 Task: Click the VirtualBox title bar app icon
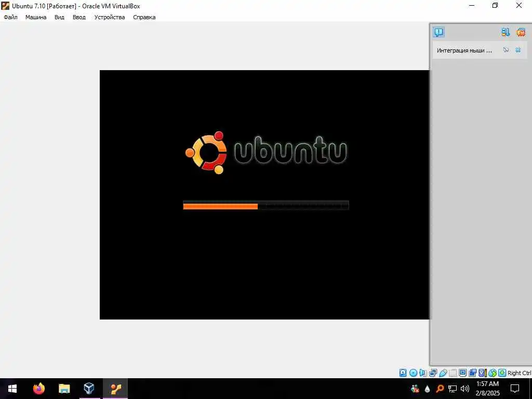(x=5, y=6)
